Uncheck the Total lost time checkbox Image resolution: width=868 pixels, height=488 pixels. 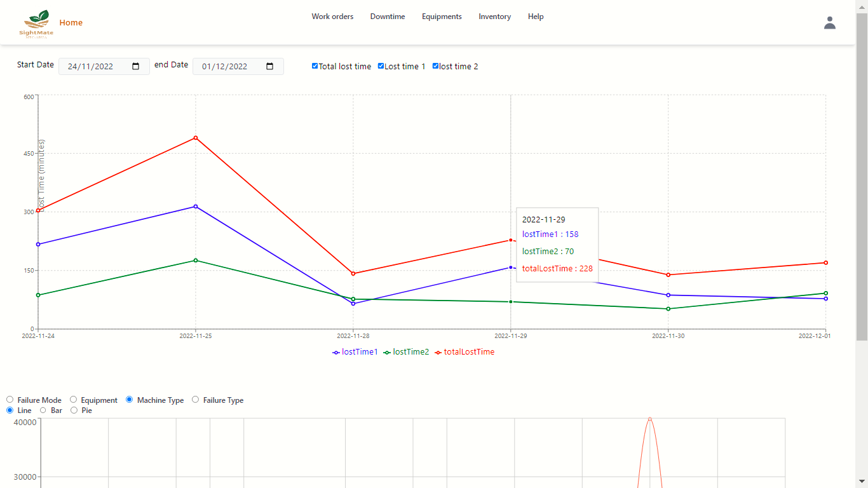click(315, 66)
